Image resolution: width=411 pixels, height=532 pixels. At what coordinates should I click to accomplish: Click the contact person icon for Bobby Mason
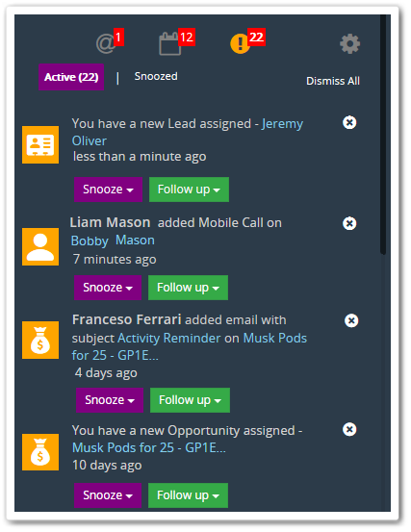40,246
